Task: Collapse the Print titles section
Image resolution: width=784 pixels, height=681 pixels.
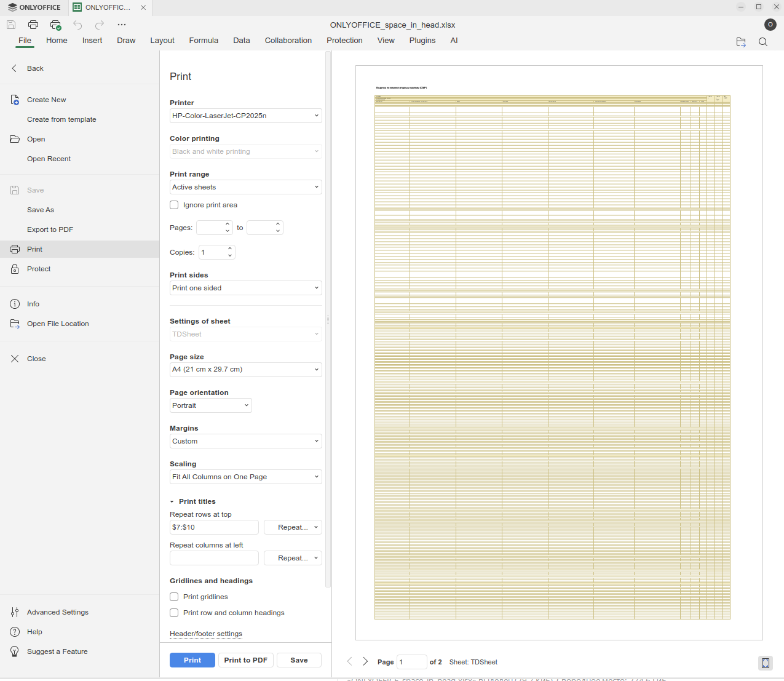Action: 173,501
